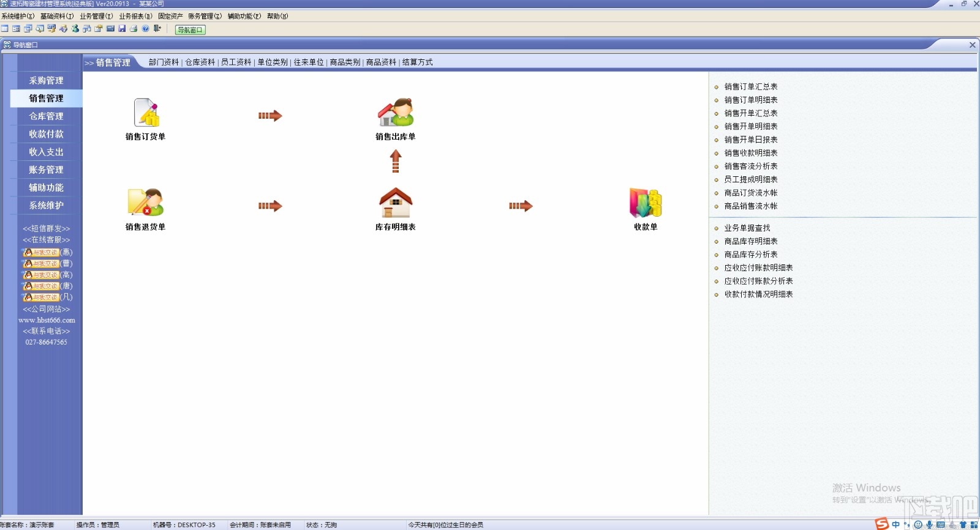980x530 pixels.
Task: Select 销售管理 in the sidebar
Action: (x=47, y=99)
